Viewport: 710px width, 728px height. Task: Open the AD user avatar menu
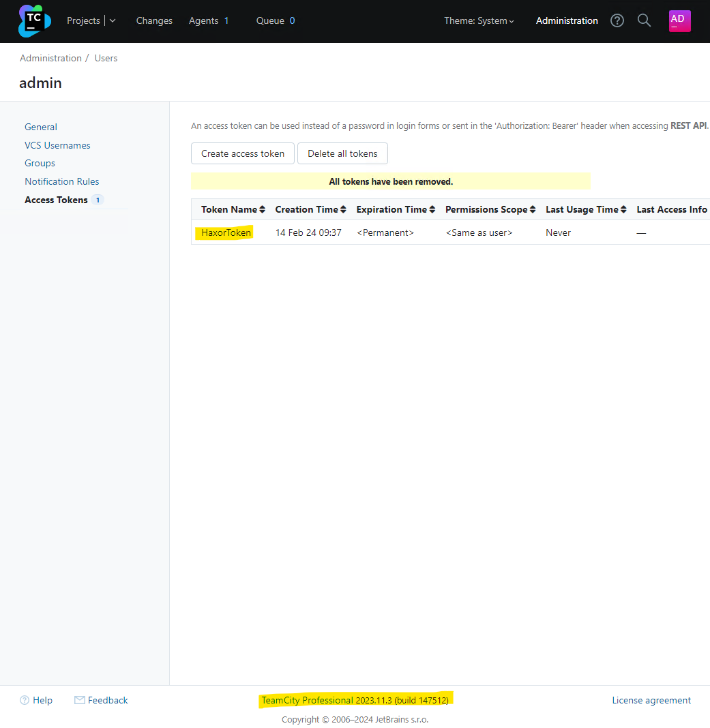pyautogui.click(x=679, y=20)
